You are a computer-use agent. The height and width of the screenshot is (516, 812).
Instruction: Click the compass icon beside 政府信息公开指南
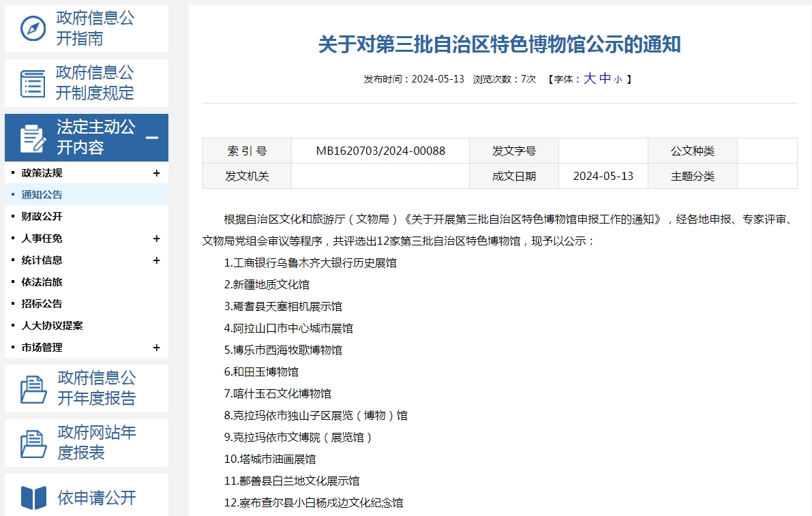point(33,29)
